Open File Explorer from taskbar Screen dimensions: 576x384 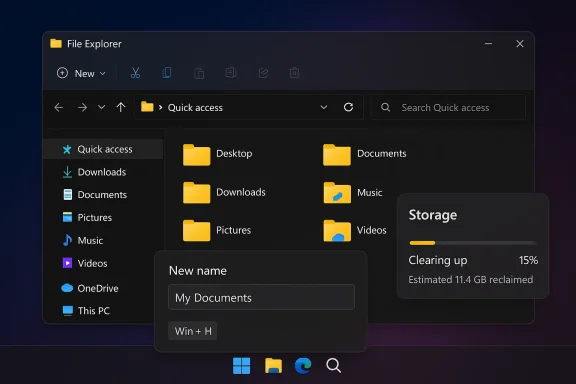pyautogui.click(x=273, y=366)
